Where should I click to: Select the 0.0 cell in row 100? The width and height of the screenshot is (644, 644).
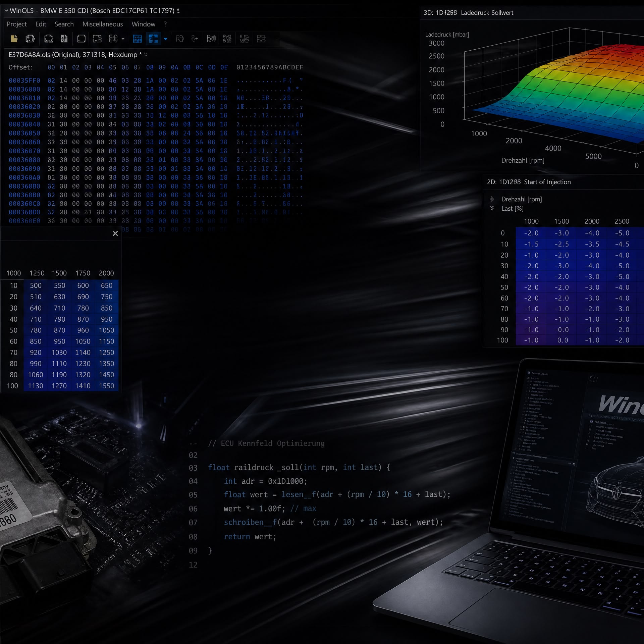(x=562, y=340)
